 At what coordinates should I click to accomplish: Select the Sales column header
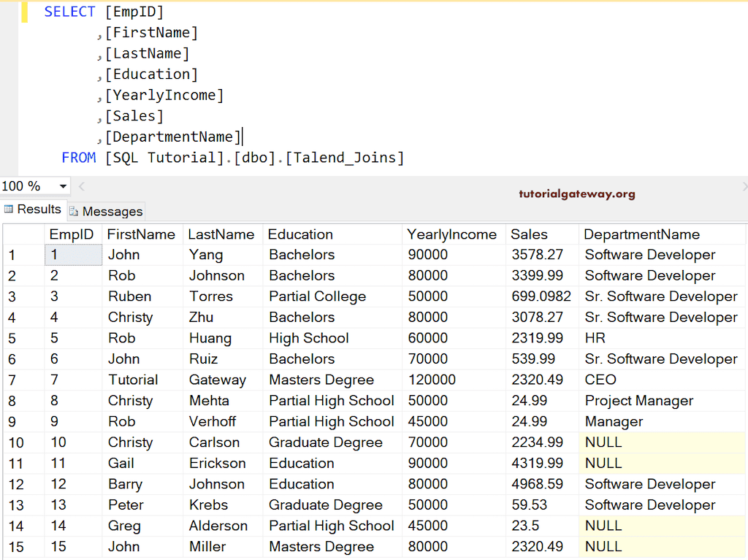[542, 234]
